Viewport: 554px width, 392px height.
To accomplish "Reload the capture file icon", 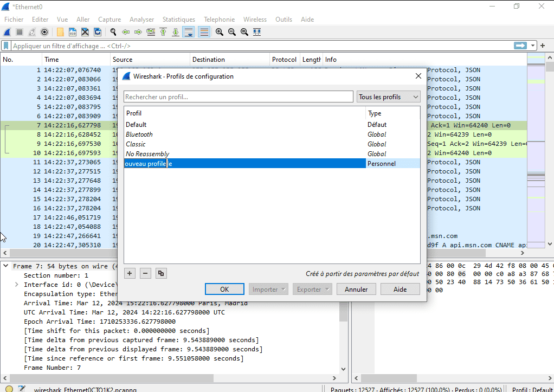I will point(98,32).
